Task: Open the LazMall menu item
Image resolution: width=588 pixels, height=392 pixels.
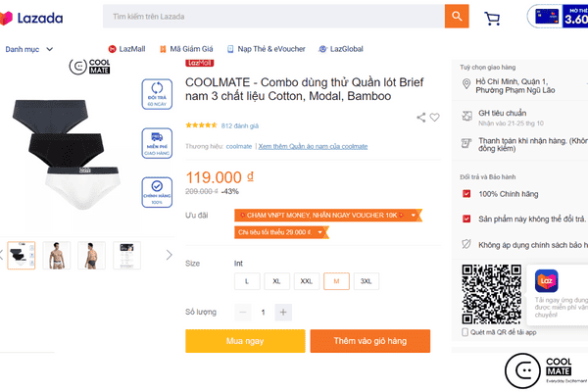Action: 127,49
